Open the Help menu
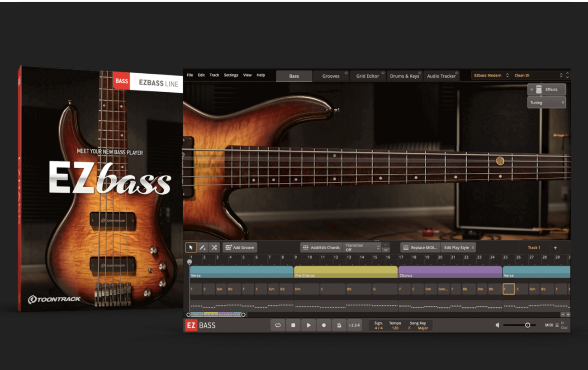This screenshot has width=588, height=370. click(261, 75)
